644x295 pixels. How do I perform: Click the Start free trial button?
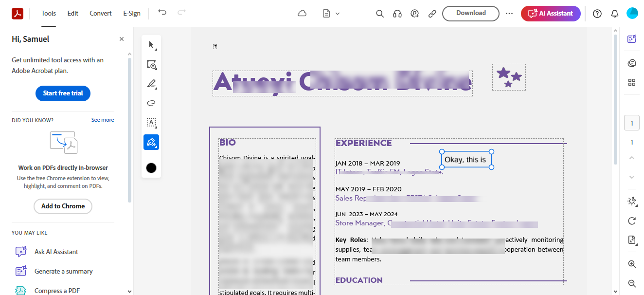(63, 93)
